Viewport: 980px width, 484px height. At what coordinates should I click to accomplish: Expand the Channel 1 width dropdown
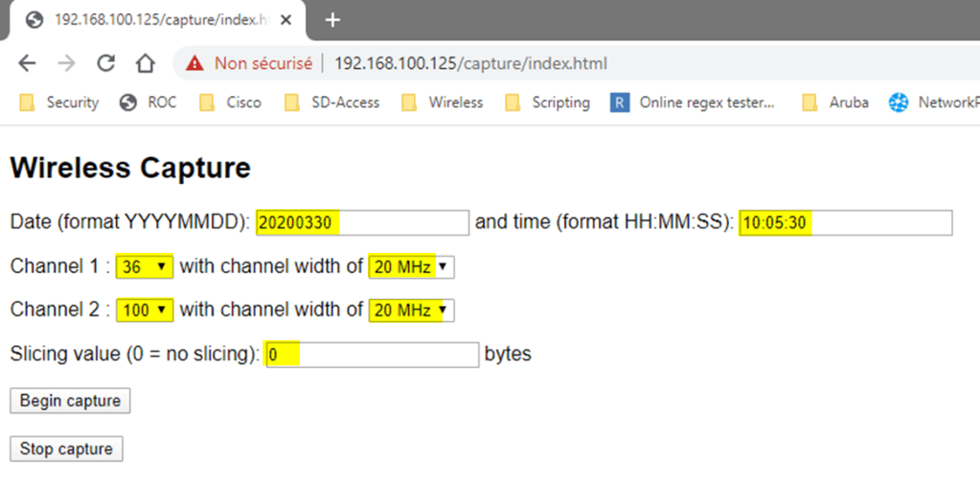point(411,266)
